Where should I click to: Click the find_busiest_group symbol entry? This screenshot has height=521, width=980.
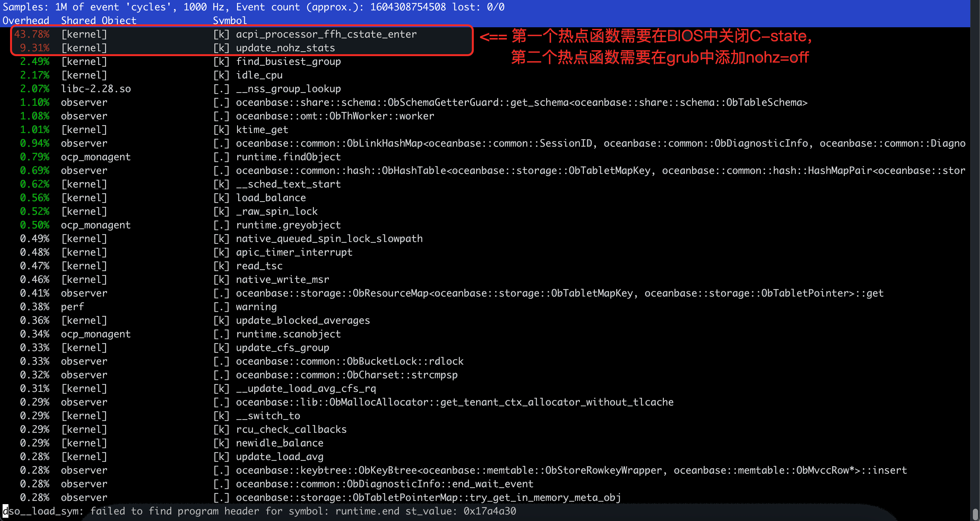point(288,62)
